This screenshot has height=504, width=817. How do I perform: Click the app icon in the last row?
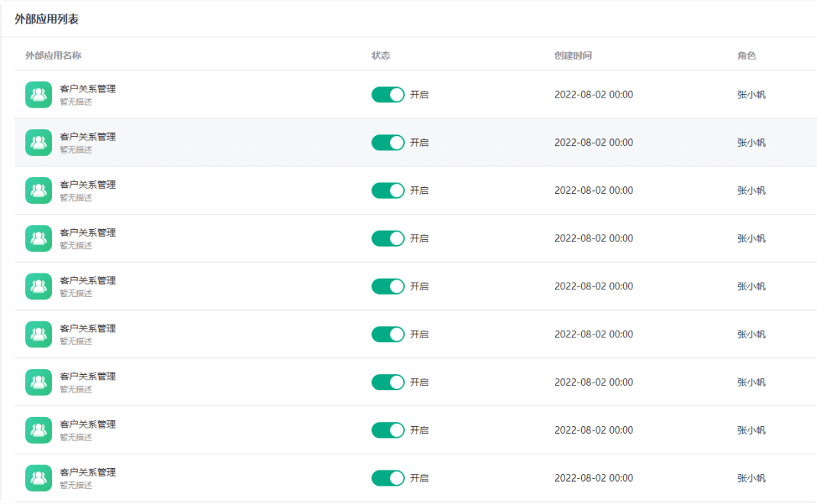38,478
